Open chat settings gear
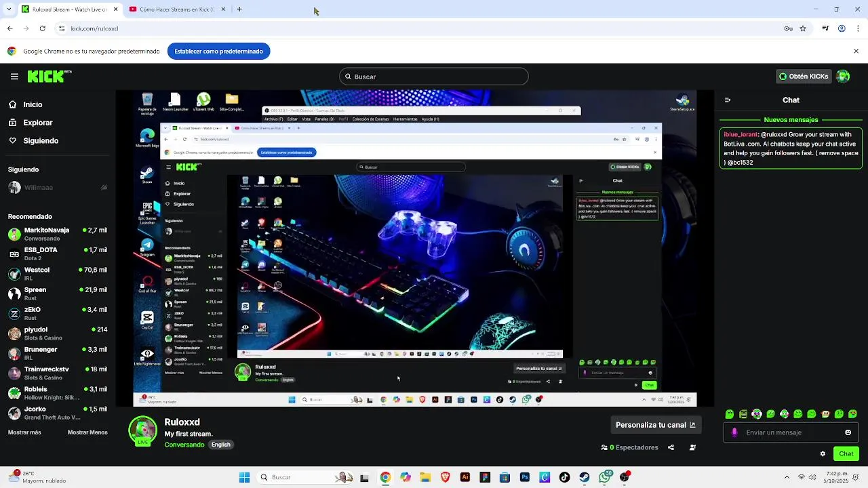The width and height of the screenshot is (868, 488). [x=823, y=454]
